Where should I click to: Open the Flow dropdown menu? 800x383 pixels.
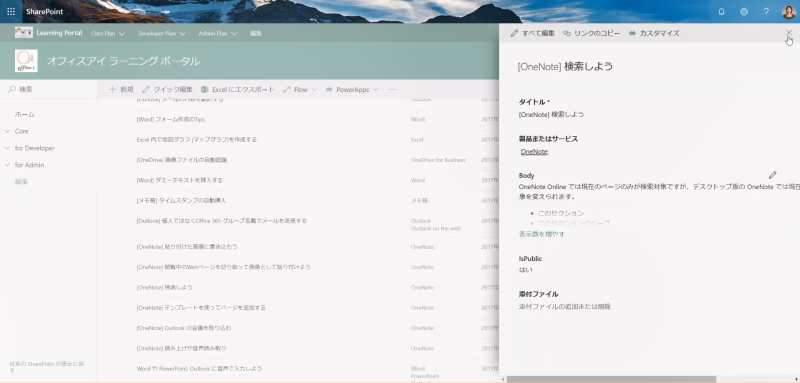[300, 89]
